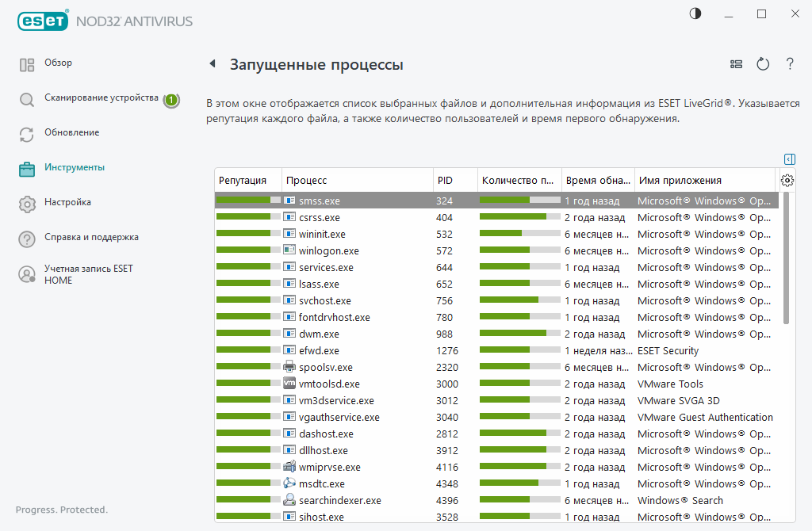
Task: Click ESET Security application name
Action: click(668, 350)
